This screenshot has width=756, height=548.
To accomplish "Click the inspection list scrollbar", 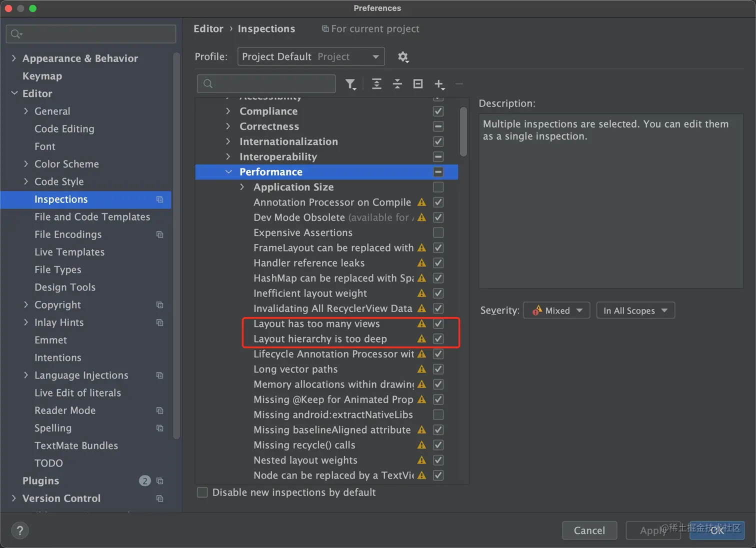I will coord(463,131).
